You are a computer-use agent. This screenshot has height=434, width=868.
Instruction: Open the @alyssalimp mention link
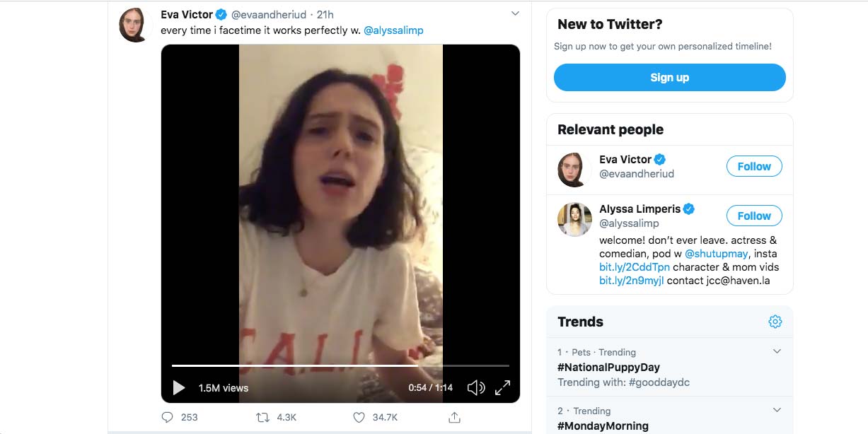click(393, 30)
